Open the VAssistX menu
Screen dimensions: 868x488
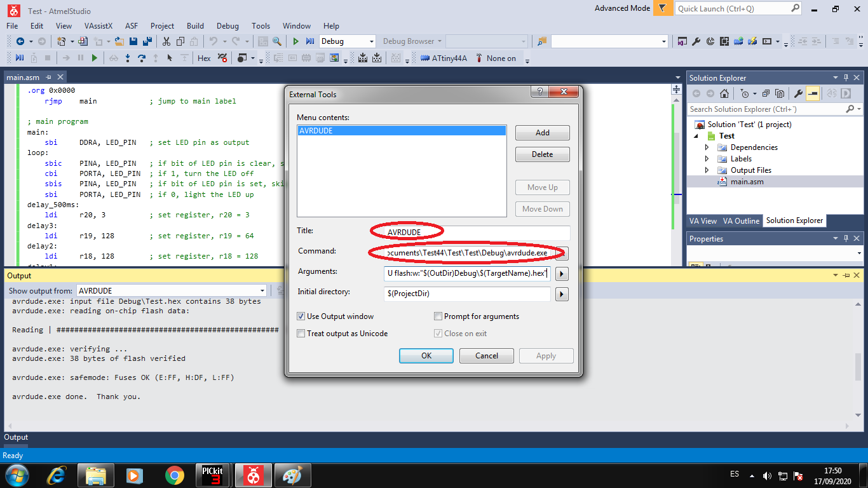[98, 26]
